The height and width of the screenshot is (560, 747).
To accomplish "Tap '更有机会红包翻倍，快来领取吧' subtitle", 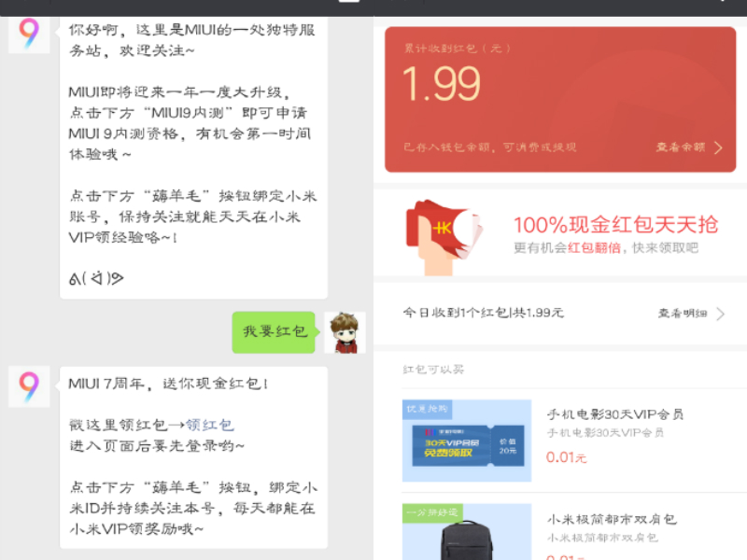I will [606, 247].
